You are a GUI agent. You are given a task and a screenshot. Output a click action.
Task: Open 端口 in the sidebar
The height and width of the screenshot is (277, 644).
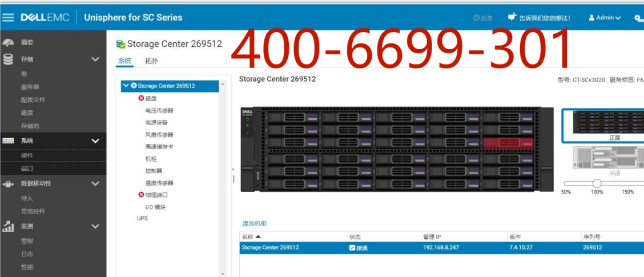pyautogui.click(x=27, y=169)
